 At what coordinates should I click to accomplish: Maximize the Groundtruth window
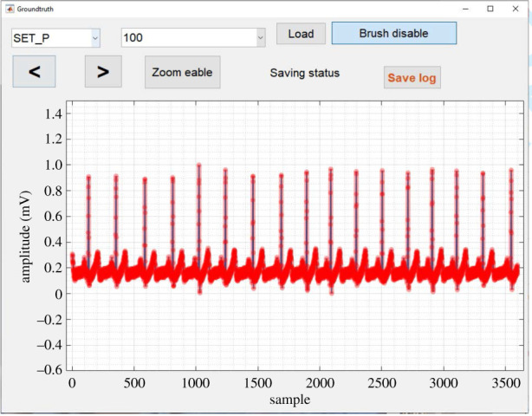tap(490, 8)
